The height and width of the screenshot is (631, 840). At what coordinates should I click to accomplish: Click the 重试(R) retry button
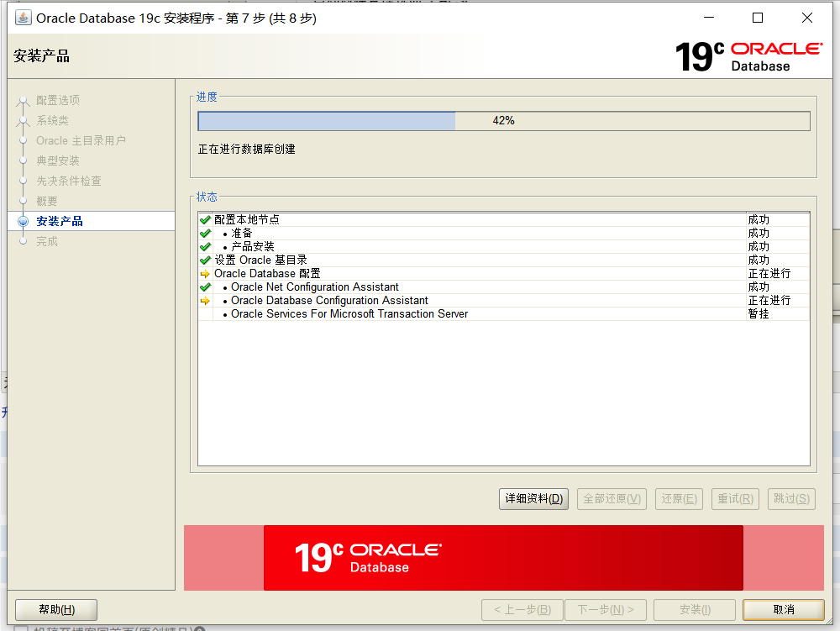click(x=735, y=499)
